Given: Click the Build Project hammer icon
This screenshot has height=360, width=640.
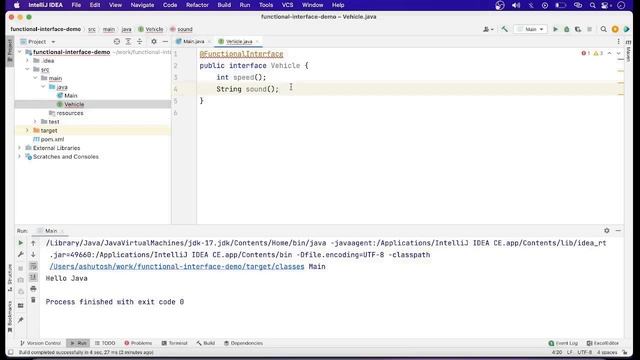Looking at the screenshot, I should [505, 29].
